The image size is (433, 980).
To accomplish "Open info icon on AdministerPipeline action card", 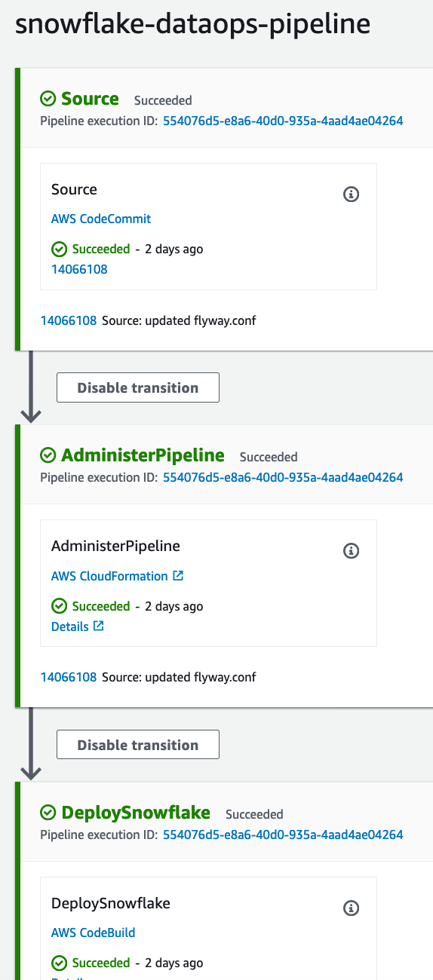I will (x=351, y=551).
